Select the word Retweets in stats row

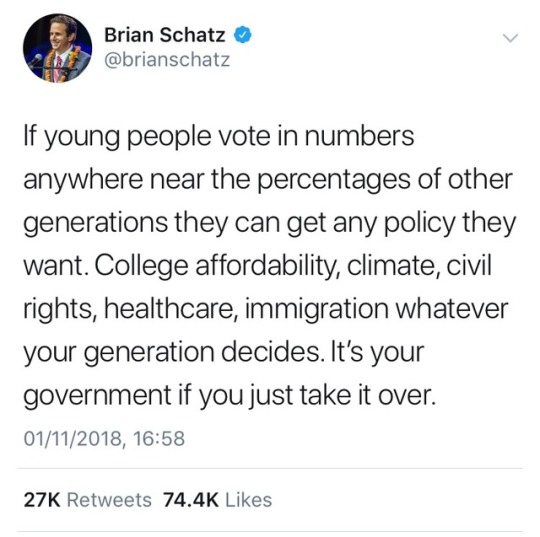click(x=109, y=500)
